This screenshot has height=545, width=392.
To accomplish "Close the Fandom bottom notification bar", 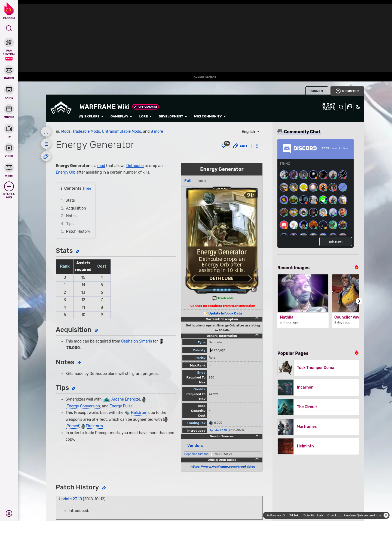I will pyautogui.click(x=386, y=515).
